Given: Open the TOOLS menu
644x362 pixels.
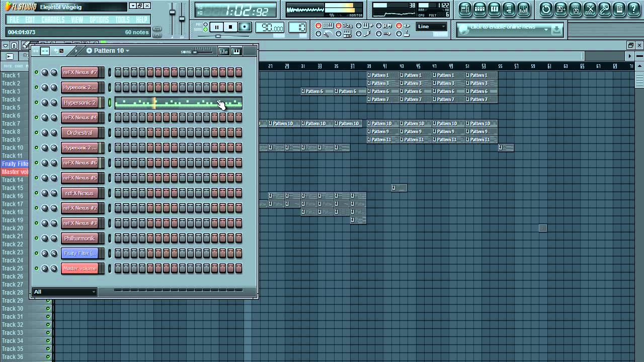Looking at the screenshot, I should click(x=123, y=20).
